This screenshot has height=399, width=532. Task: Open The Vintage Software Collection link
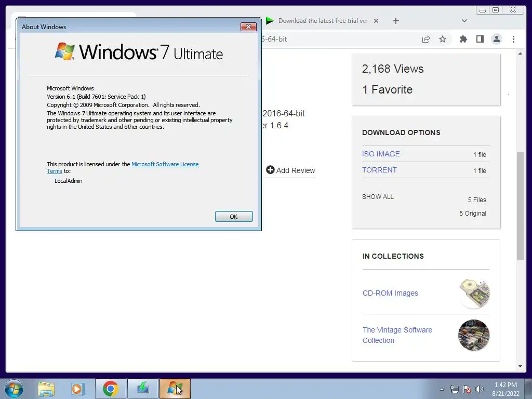tap(397, 335)
